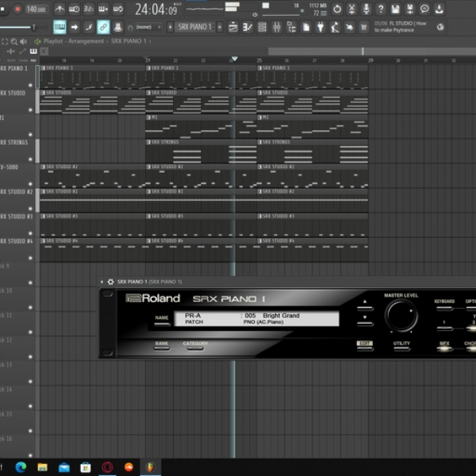
Task: Open the undo history icon
Action: coord(337,9)
